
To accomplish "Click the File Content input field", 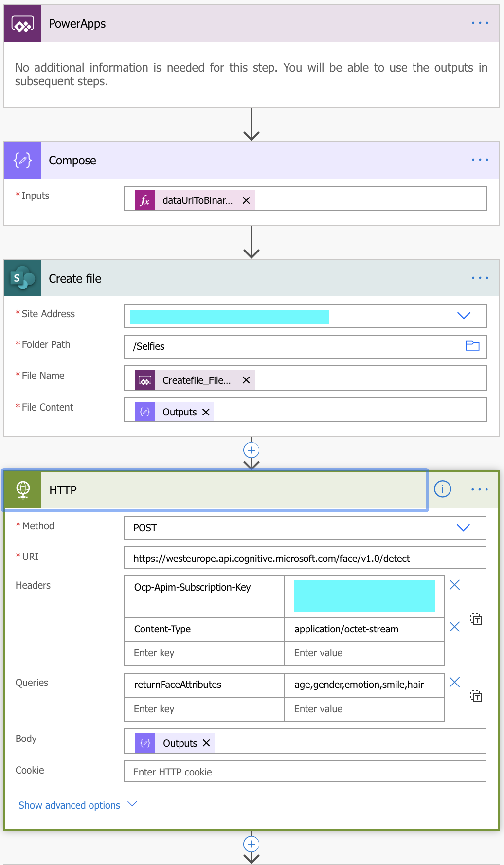I will [305, 410].
